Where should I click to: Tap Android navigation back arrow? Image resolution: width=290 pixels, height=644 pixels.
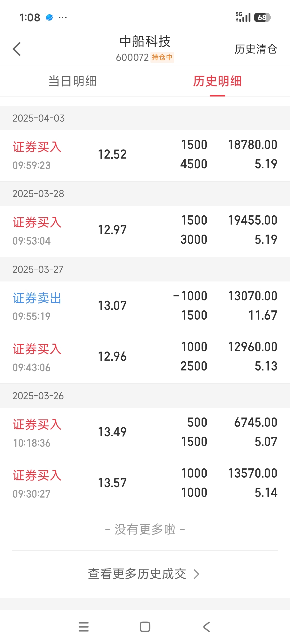coord(207,627)
